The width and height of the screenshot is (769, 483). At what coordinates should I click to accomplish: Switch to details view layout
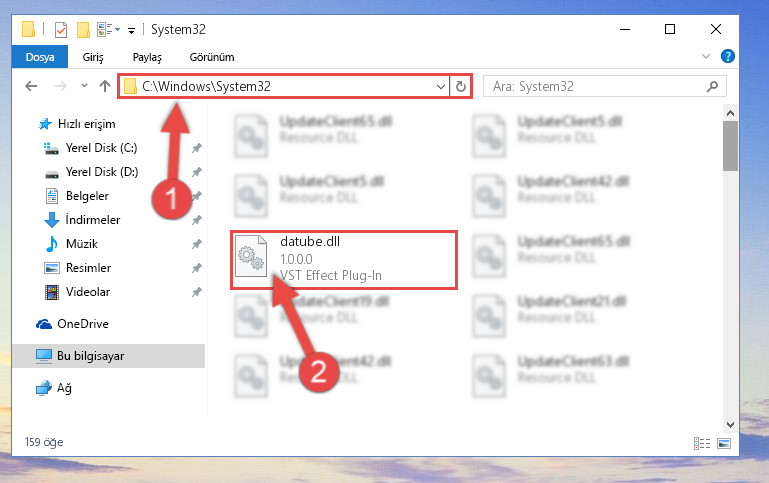(702, 443)
